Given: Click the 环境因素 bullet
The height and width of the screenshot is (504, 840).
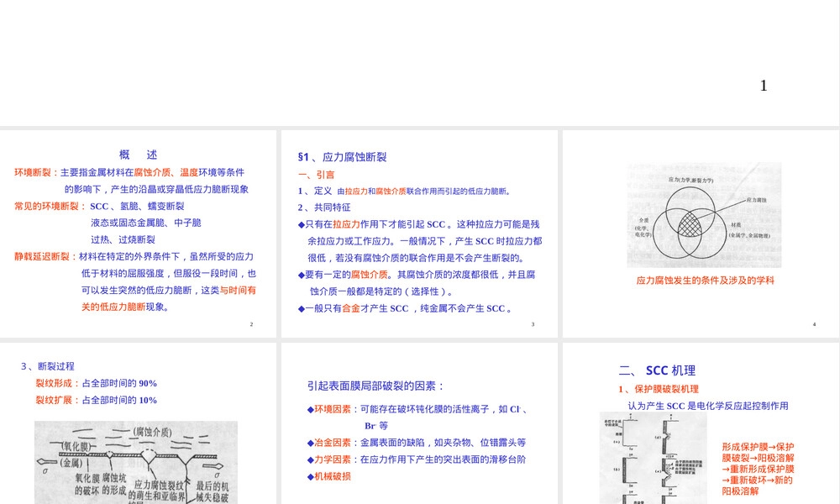Looking at the screenshot, I should [417, 417].
